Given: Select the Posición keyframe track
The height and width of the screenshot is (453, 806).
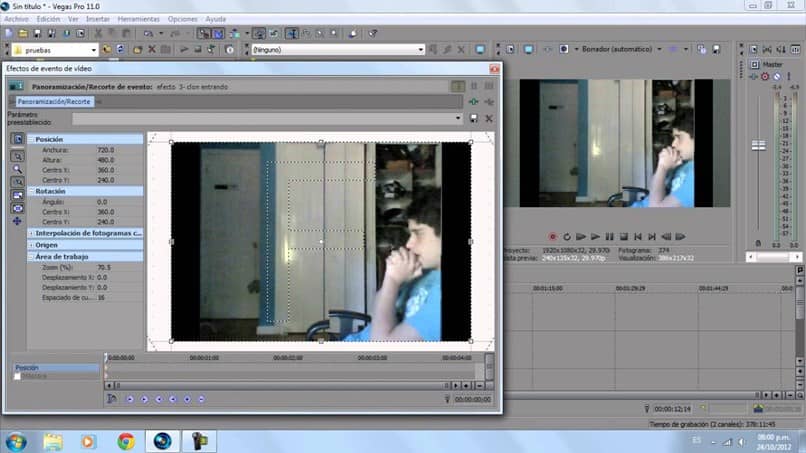Looking at the screenshot, I should [56, 368].
